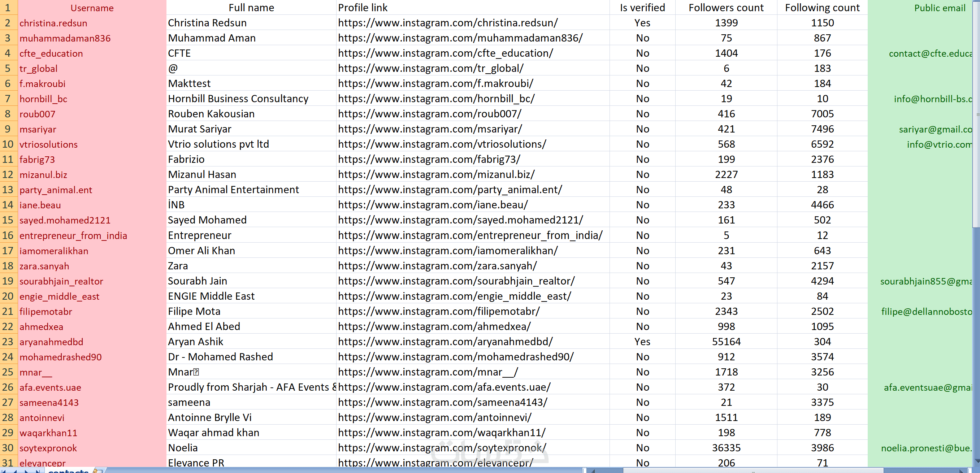
Task: Click the soytexpronok username cell
Action: (x=48, y=448)
